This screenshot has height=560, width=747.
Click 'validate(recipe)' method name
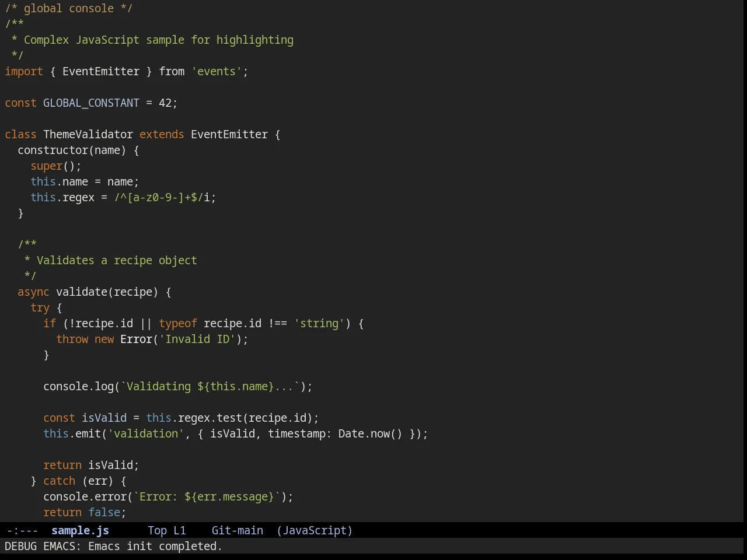tap(107, 292)
